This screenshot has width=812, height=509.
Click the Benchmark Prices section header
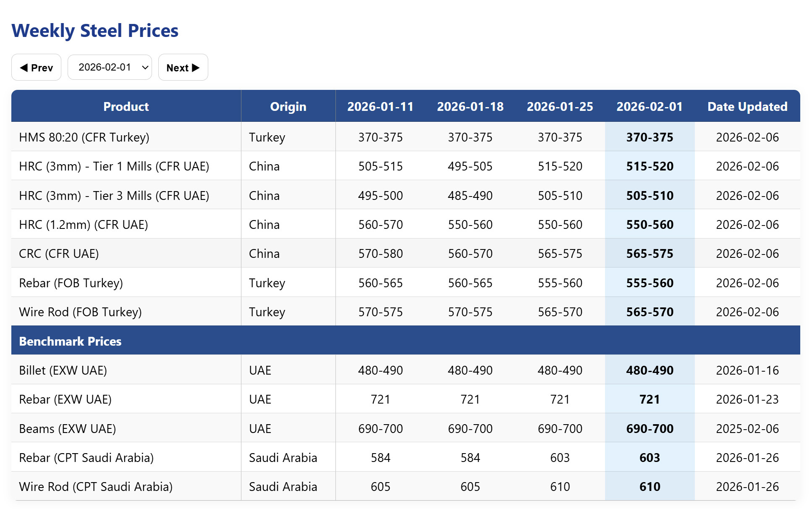pyautogui.click(x=70, y=341)
